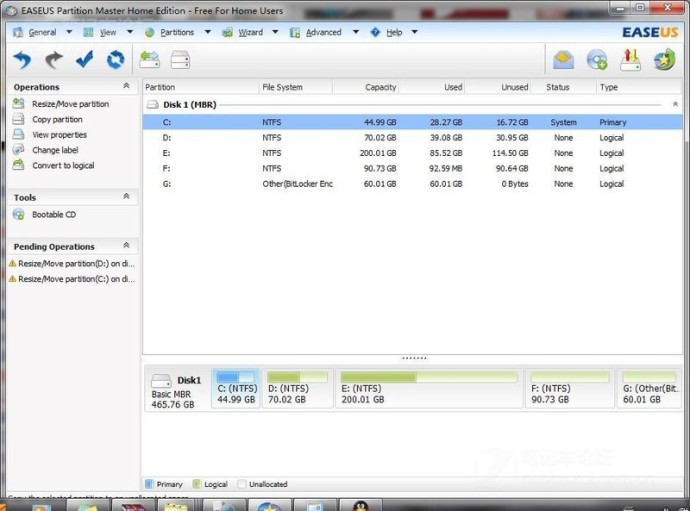Collapse the Tools panel section
Image resolution: width=690 pixels, height=511 pixels.
pyautogui.click(x=126, y=198)
